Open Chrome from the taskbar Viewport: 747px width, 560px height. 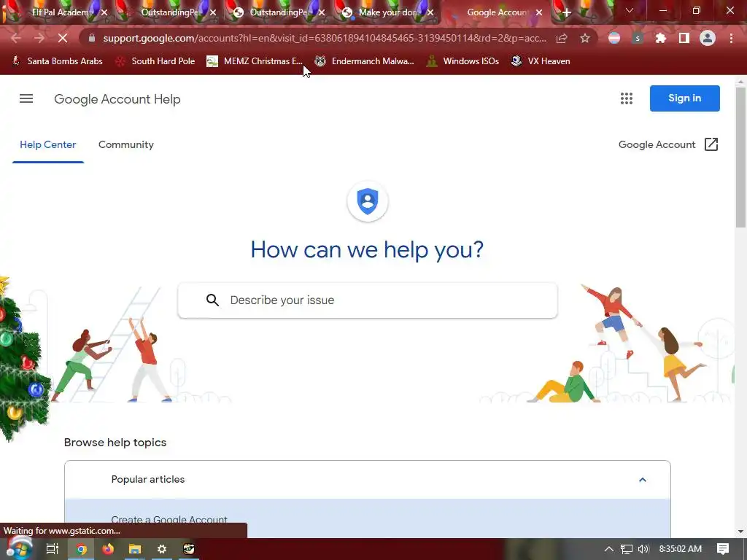click(81, 549)
